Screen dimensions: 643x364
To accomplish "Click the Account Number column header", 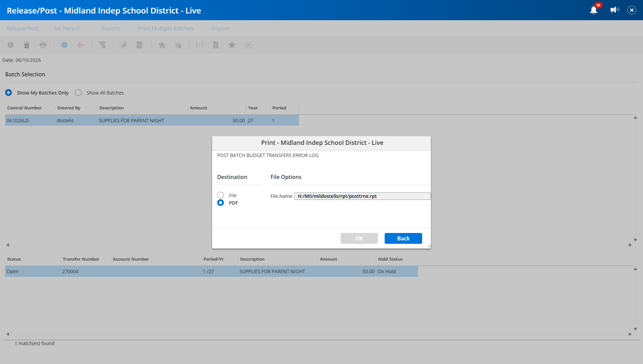I will click(131, 259).
